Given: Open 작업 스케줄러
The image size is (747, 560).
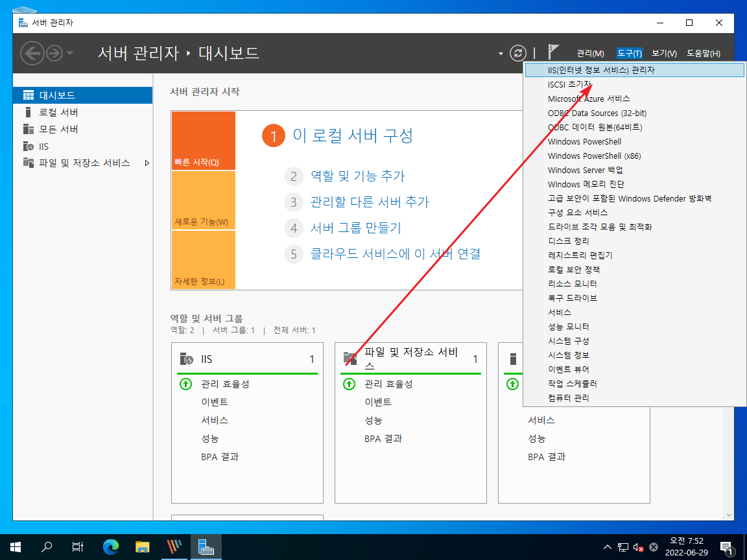Looking at the screenshot, I should 635,384.
